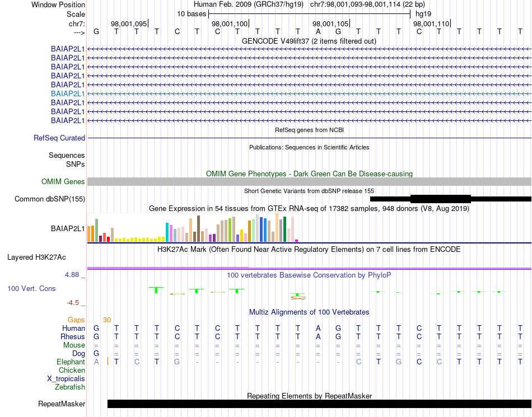532x417 pixels.
Task: Click the SNPs track label
Action: (x=76, y=164)
